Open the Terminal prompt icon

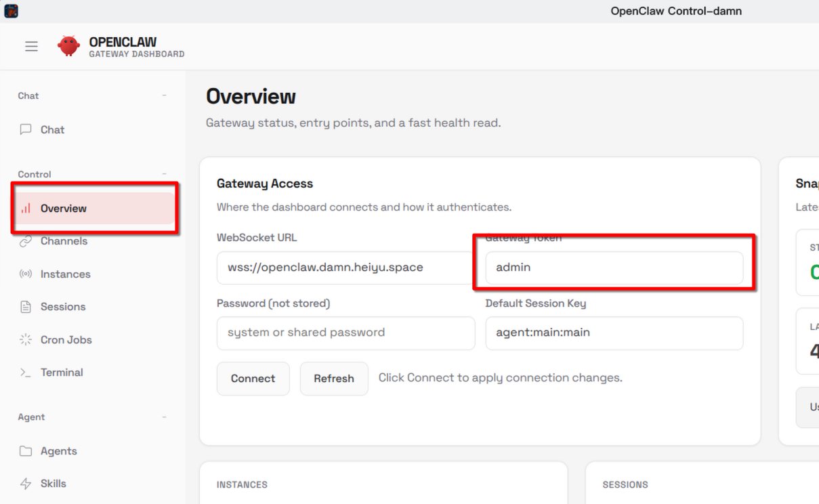[26, 373]
